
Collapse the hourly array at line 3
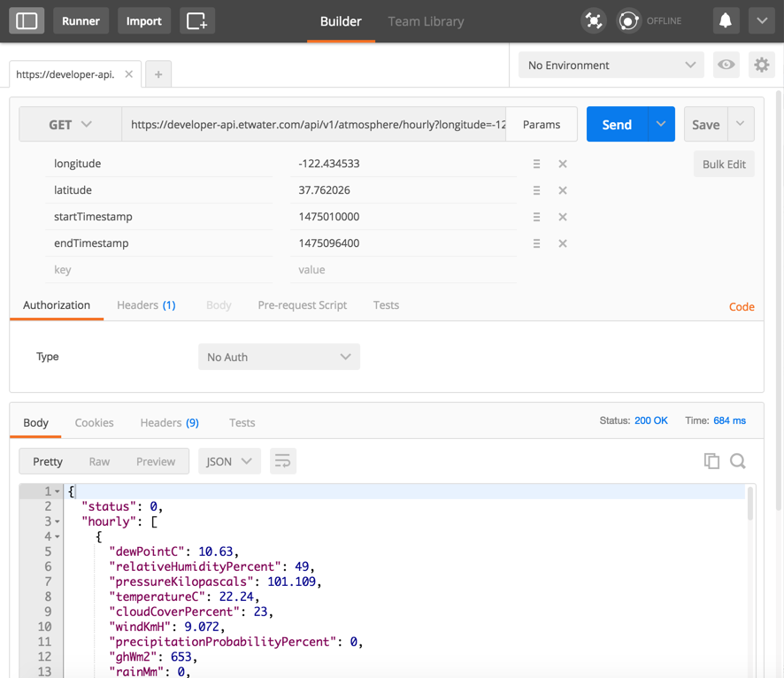click(58, 522)
